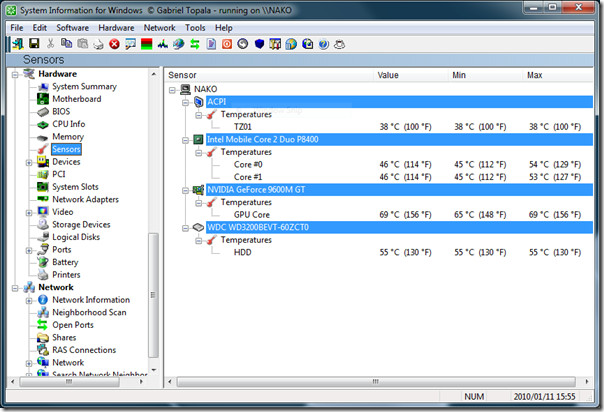
Task: Select Printers in the tree
Action: click(x=66, y=275)
